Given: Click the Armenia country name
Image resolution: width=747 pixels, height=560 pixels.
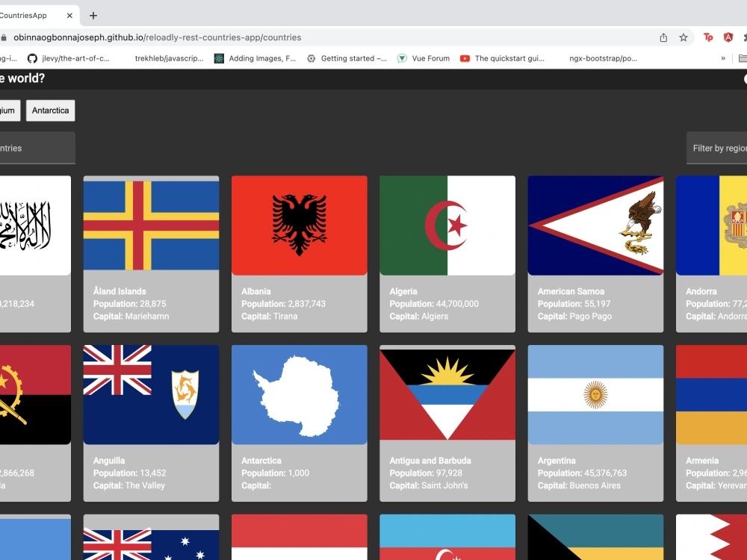Looking at the screenshot, I should pos(702,461).
